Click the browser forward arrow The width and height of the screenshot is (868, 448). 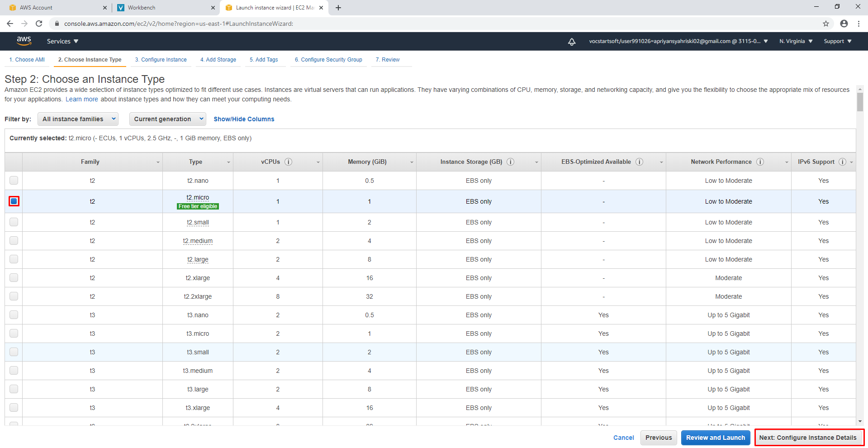coord(24,24)
